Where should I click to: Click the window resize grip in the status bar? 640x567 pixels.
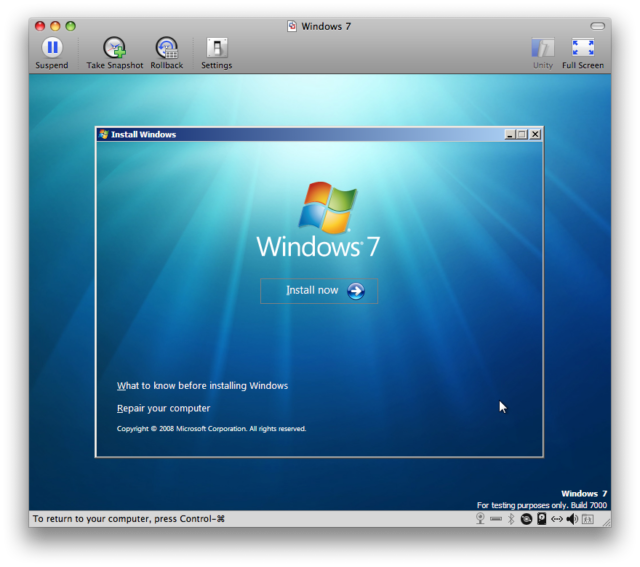tap(607, 522)
